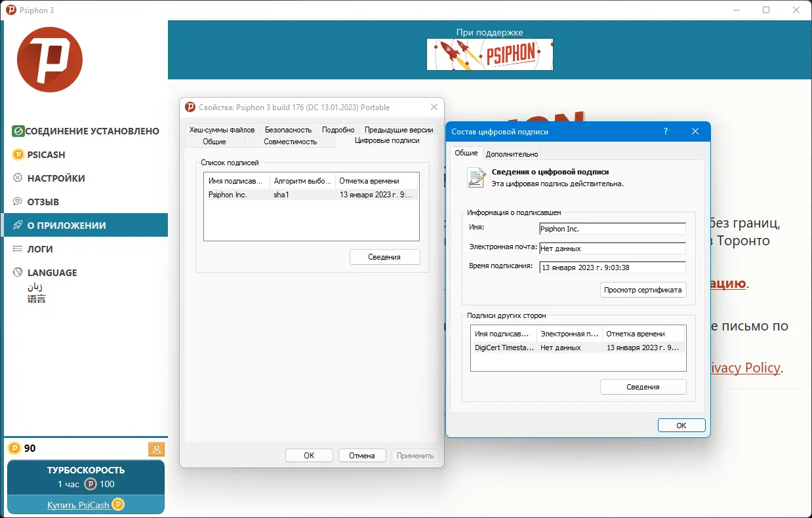This screenshot has height=518, width=812.
Task: Select 'Общие' tab in signature dialog
Action: coord(466,153)
